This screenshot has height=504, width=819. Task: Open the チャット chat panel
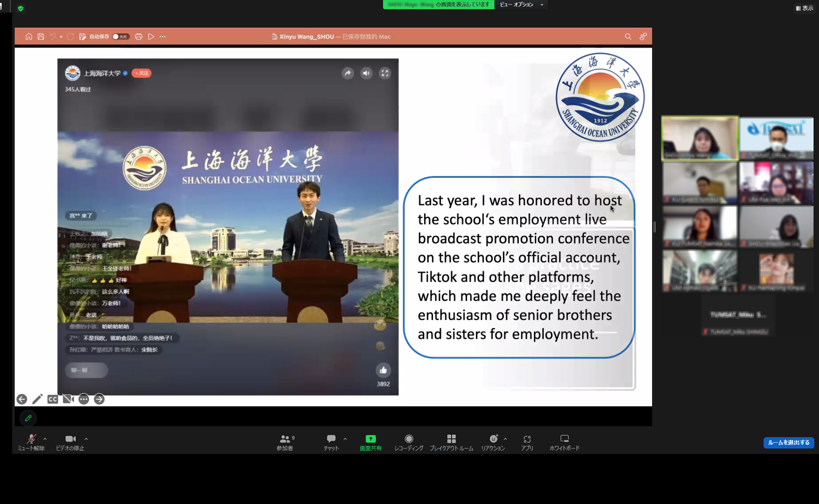pos(331,443)
